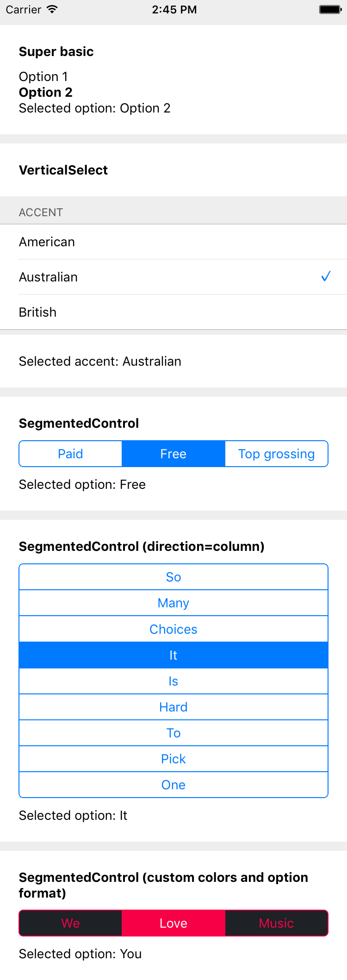Select the Is segment

coord(173,681)
